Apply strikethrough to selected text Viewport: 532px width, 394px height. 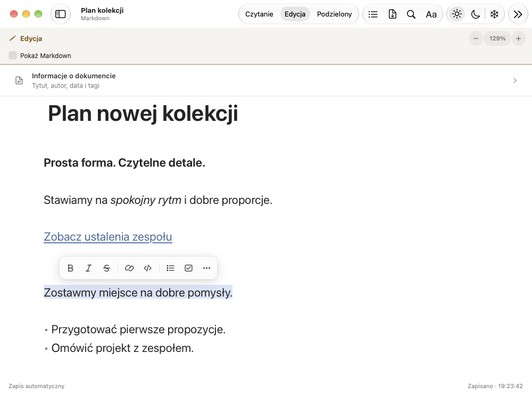[x=106, y=268]
